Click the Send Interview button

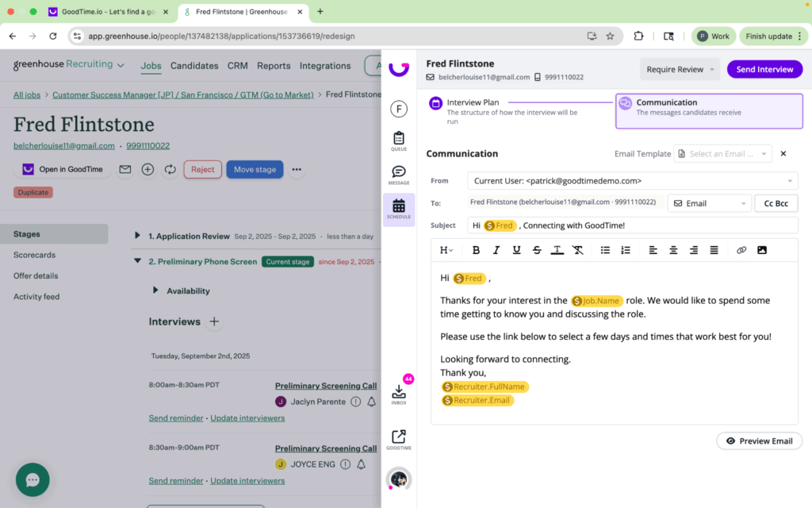pyautogui.click(x=764, y=69)
